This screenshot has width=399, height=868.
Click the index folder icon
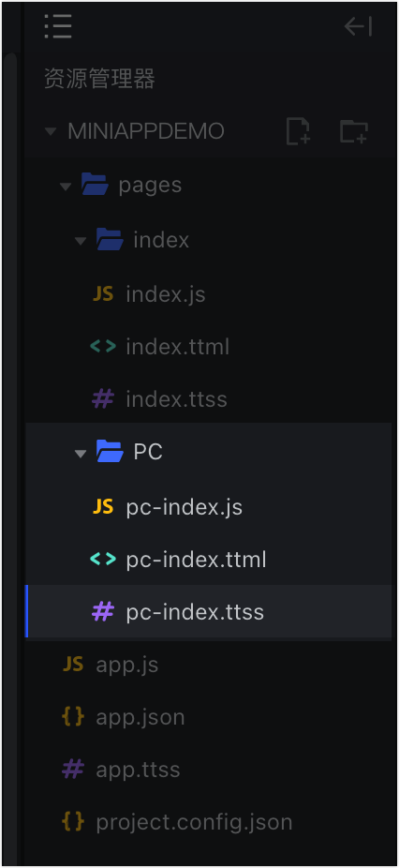[110, 239]
